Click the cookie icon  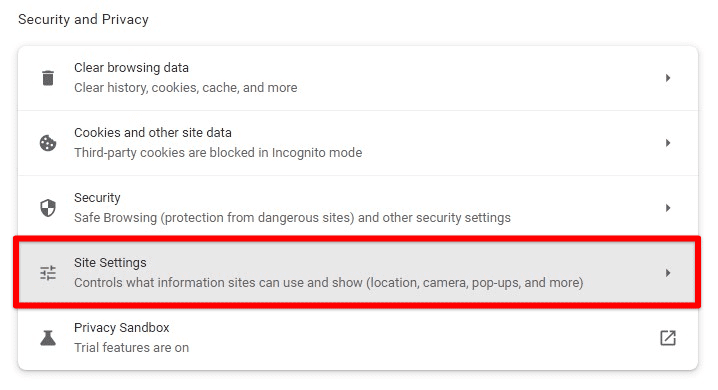click(48, 143)
